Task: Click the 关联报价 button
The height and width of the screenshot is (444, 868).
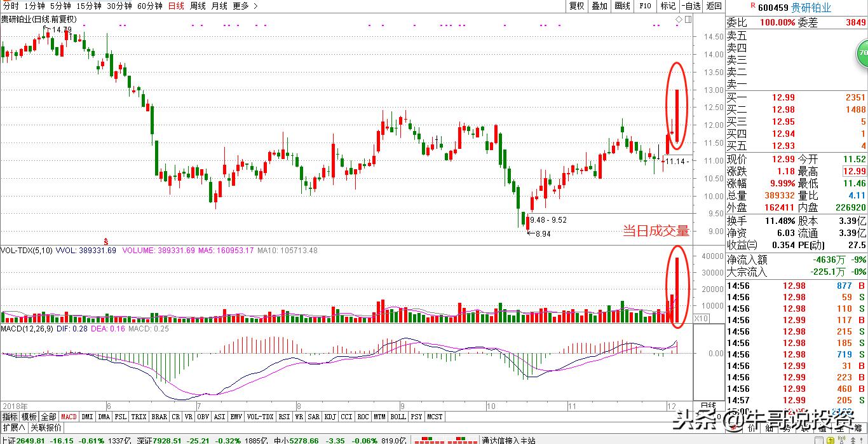Action: [x=46, y=427]
